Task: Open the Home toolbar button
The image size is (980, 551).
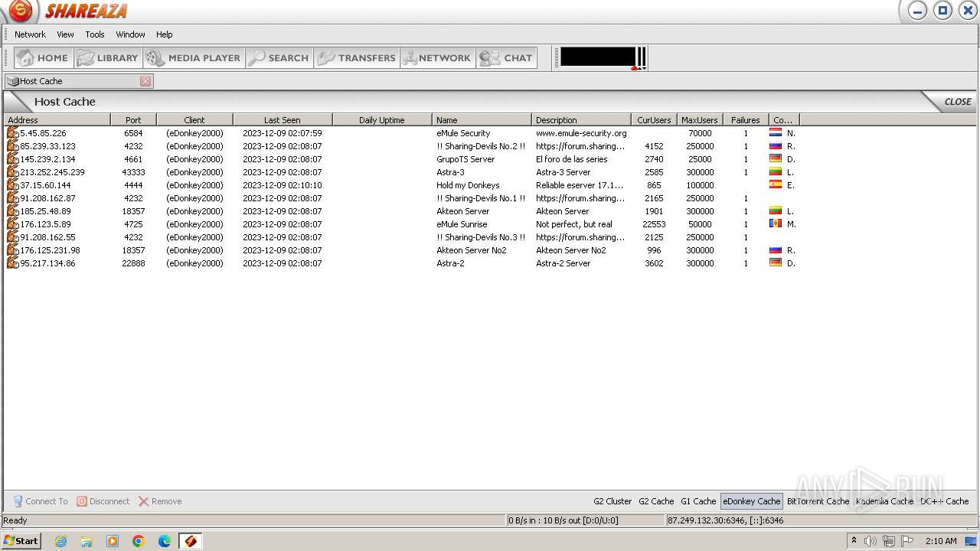Action: pyautogui.click(x=44, y=57)
